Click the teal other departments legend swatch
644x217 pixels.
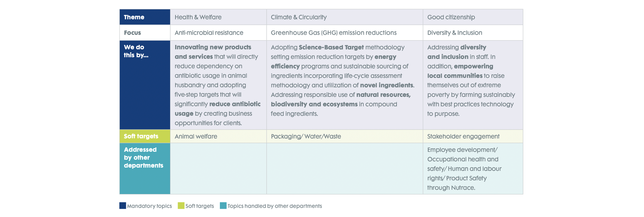coord(223,206)
